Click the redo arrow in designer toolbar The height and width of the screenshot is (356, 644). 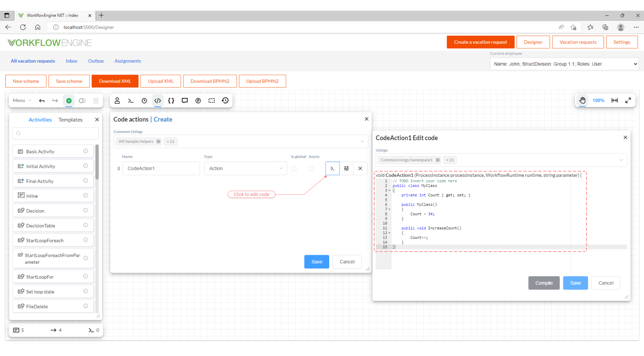coord(55,101)
